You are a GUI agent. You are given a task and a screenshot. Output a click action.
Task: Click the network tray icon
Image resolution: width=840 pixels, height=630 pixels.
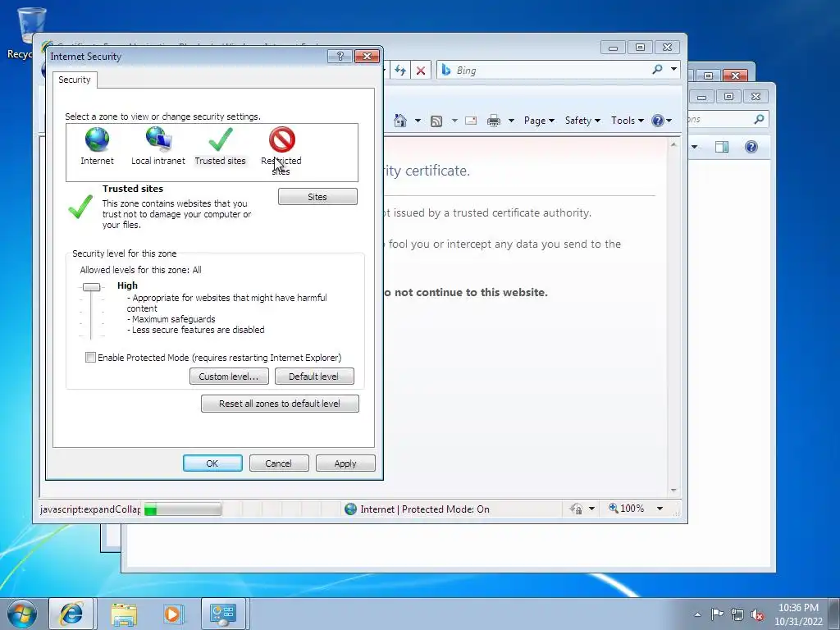click(737, 614)
